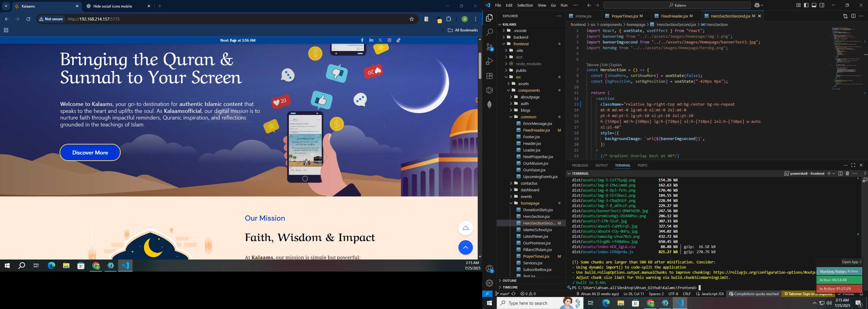This screenshot has width=868, height=309.
Task: Open IslamicSchool.jsx in explorer
Action: 537,230
